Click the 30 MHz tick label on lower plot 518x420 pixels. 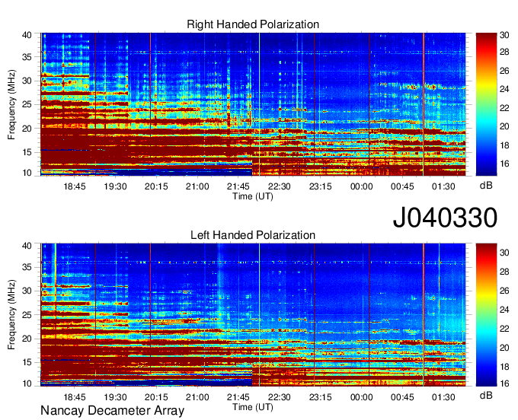click(x=27, y=291)
